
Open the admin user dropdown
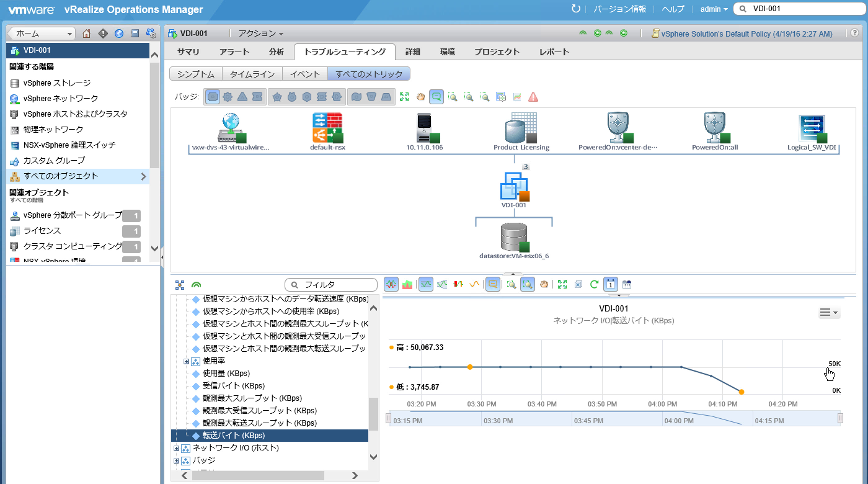click(x=714, y=9)
